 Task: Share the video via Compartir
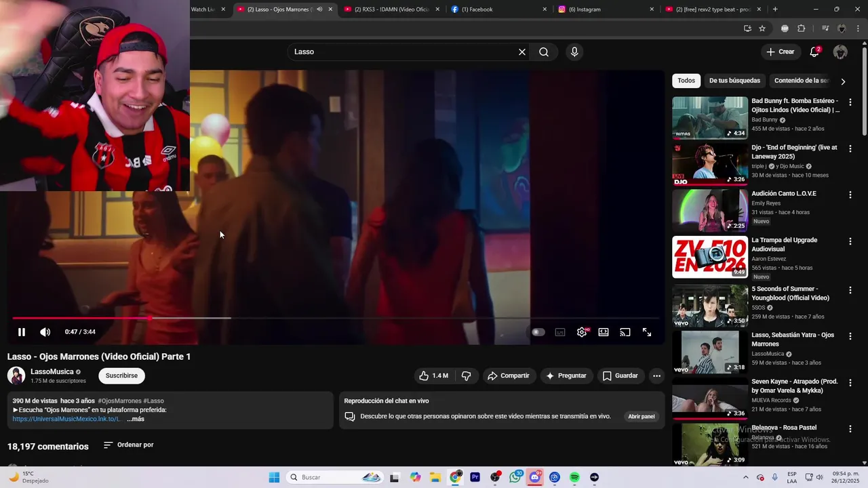click(x=509, y=375)
